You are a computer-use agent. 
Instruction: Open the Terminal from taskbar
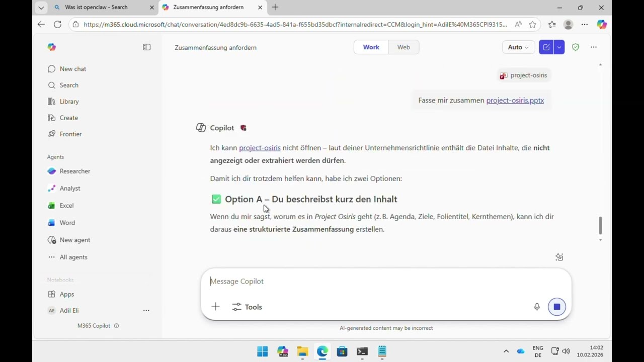coord(362,351)
